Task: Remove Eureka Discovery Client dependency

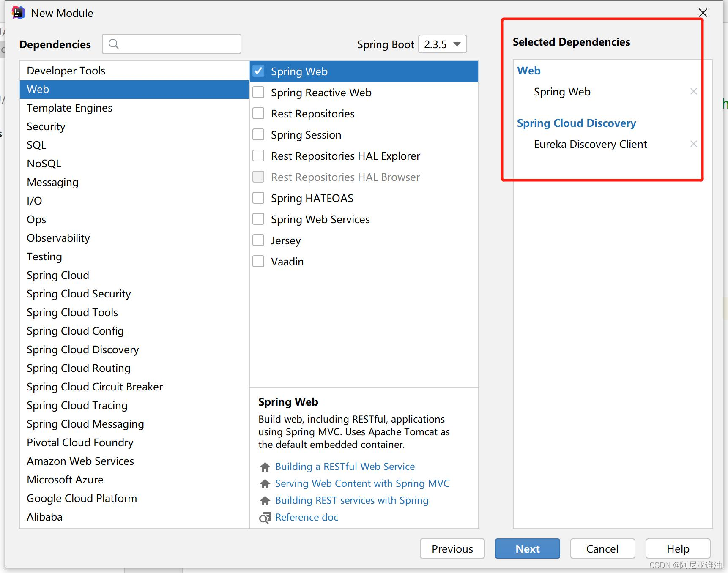Action: click(693, 144)
